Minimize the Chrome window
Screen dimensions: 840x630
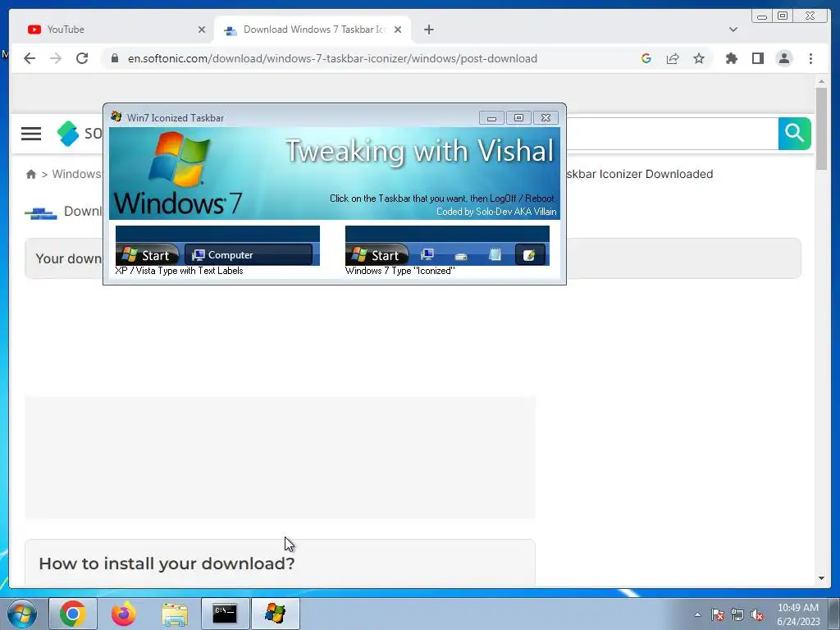[x=762, y=16]
